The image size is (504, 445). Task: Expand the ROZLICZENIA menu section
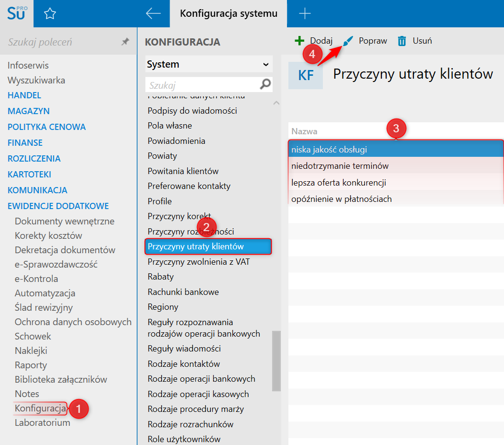[34, 158]
